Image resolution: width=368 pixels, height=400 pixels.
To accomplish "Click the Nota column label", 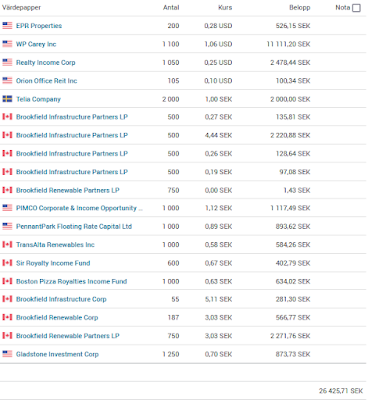I will (343, 8).
